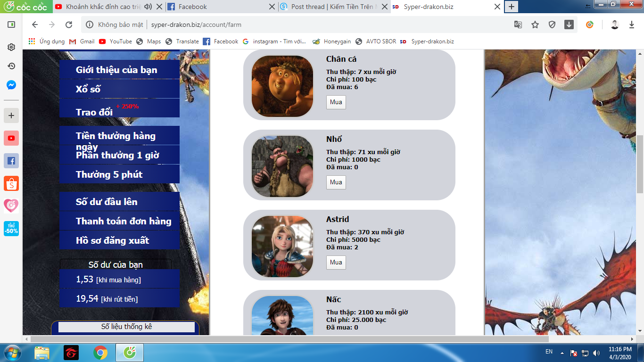Show browser downloads list
This screenshot has width=644, height=362.
[632, 25]
